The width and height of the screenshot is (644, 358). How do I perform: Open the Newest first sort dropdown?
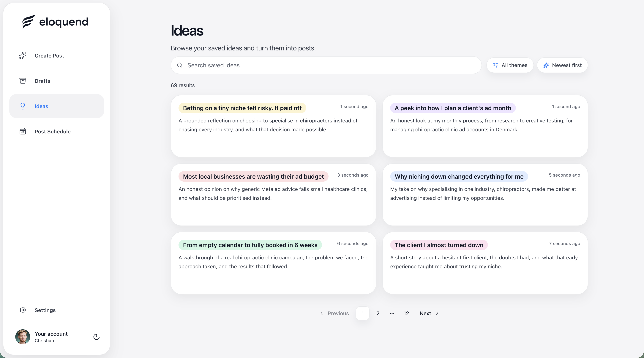[562, 65]
